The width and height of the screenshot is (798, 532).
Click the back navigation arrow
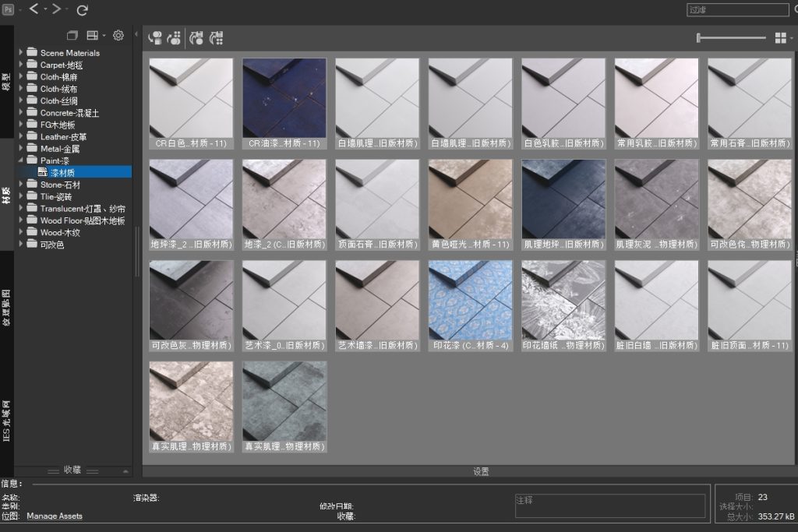click(34, 9)
